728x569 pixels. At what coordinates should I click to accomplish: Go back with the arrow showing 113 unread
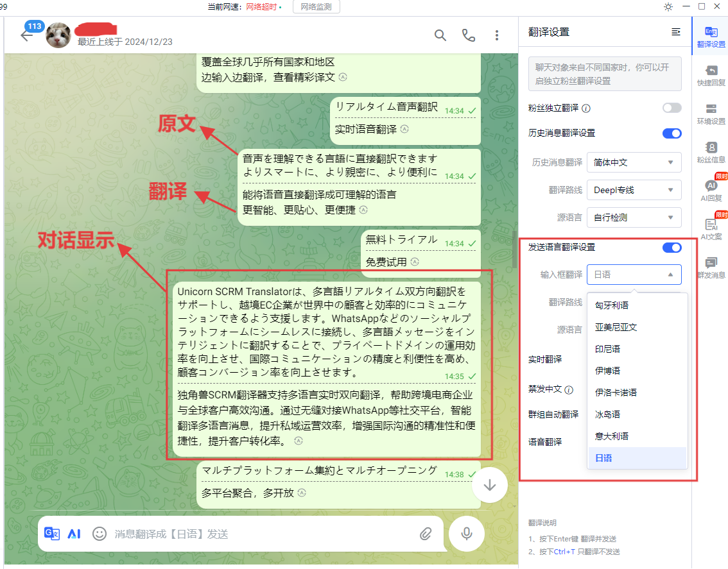coord(27,36)
